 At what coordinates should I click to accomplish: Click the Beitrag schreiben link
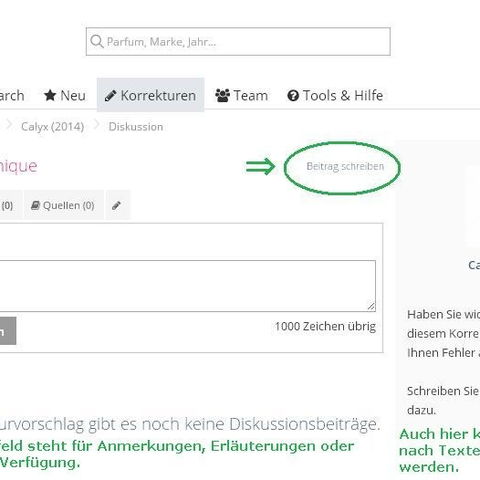[x=345, y=166]
